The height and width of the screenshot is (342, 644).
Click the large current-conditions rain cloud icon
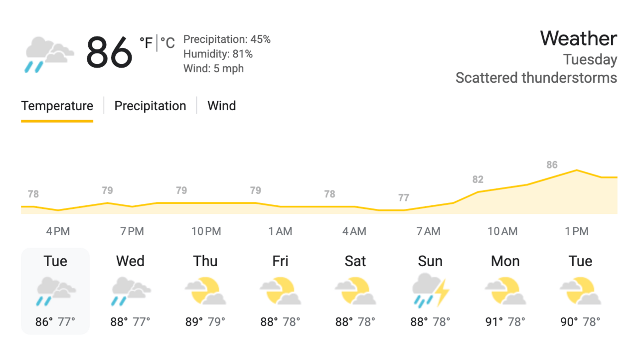point(49,54)
